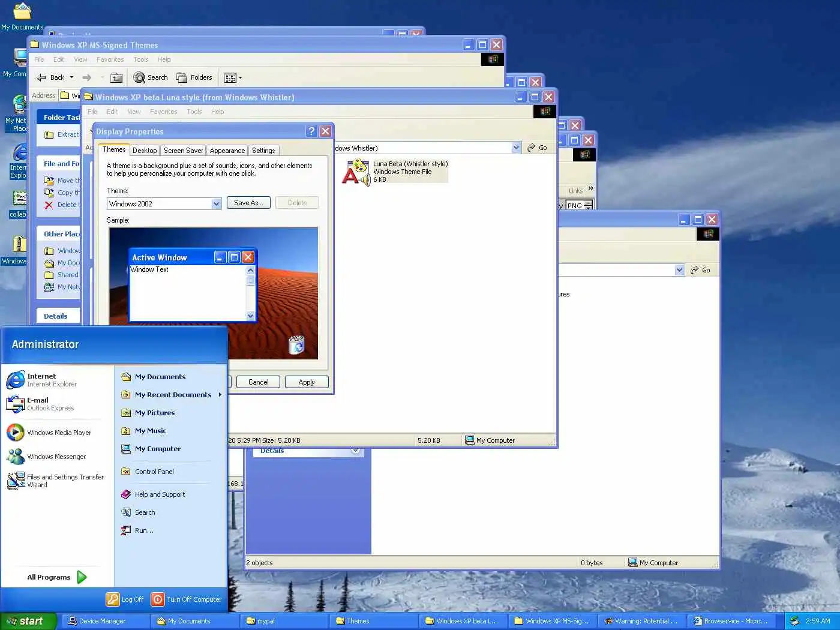Switch to the Screen Saver tab
The height and width of the screenshot is (630, 840).
(x=183, y=151)
